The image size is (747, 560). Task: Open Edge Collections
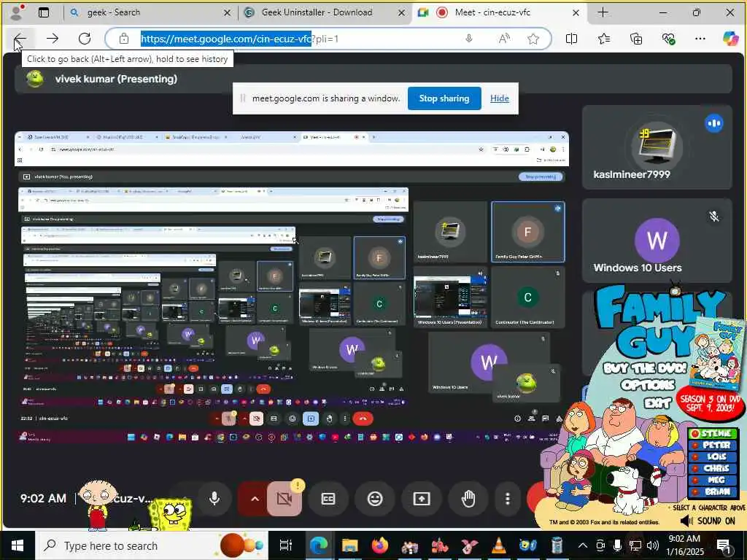pos(636,39)
